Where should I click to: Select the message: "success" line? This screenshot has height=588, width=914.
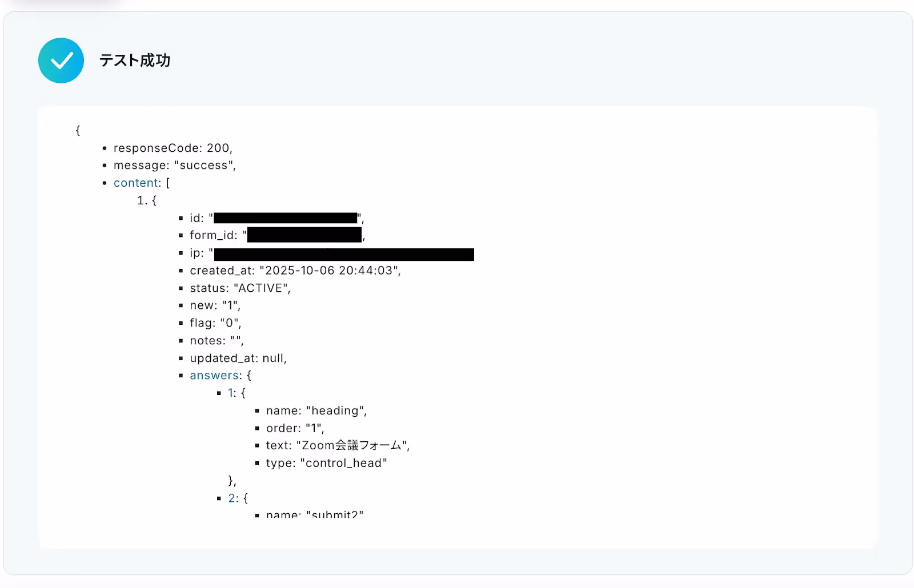(x=175, y=165)
